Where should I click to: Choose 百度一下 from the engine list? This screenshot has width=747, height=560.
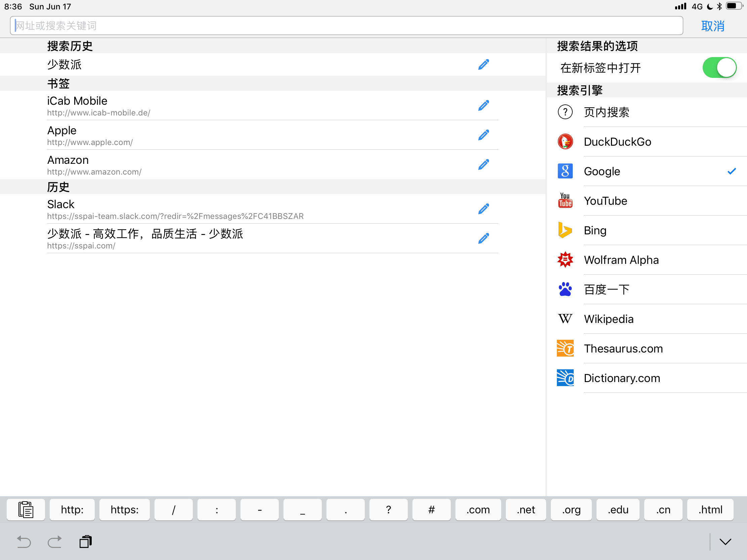[607, 289]
